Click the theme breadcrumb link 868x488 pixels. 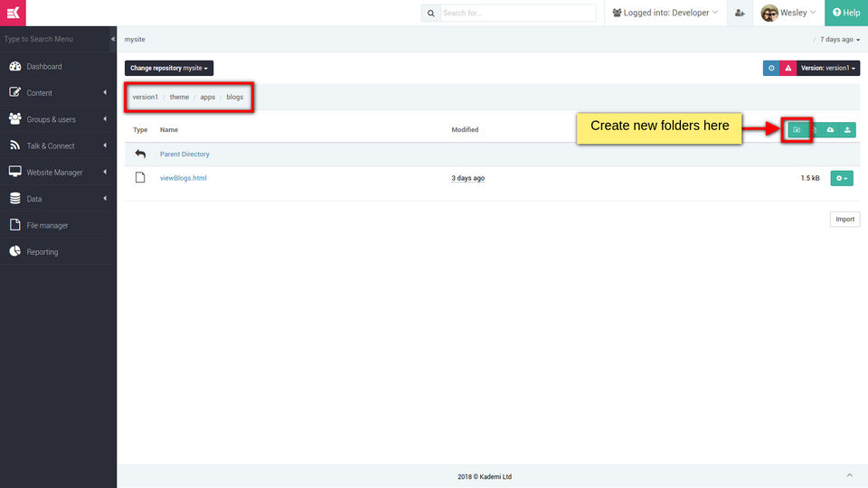[x=179, y=97]
